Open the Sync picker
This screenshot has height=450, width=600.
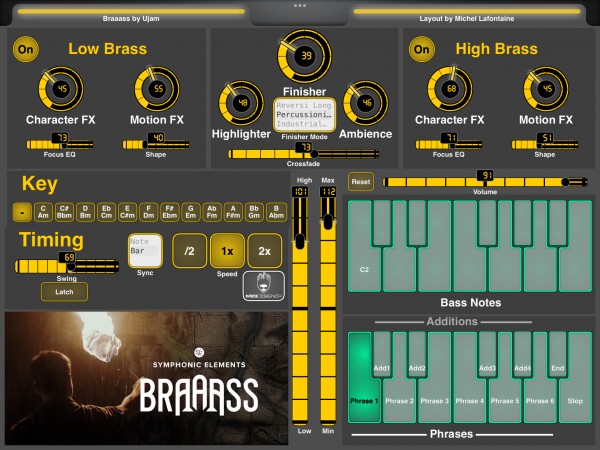pyautogui.click(x=145, y=251)
